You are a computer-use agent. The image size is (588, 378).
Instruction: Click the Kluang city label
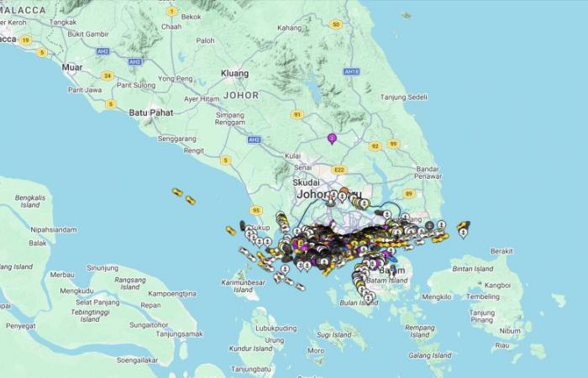(234, 74)
